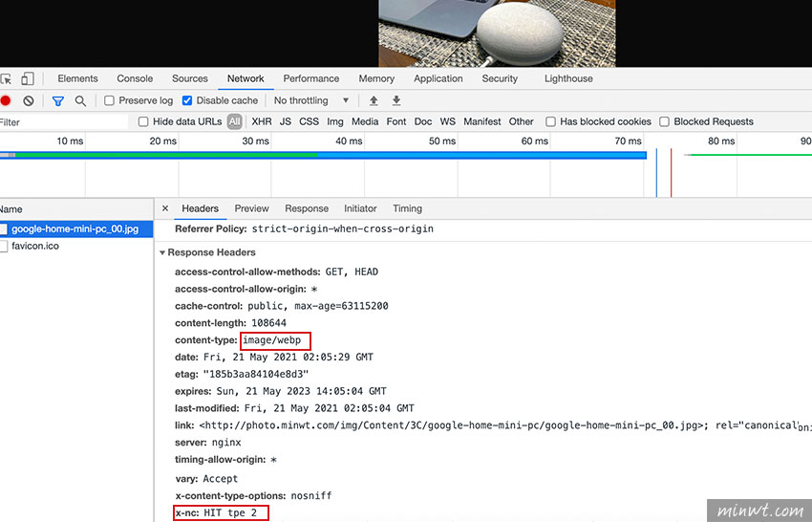This screenshot has height=522, width=812.
Task: Enable Blocked Requests filter
Action: tap(665, 121)
